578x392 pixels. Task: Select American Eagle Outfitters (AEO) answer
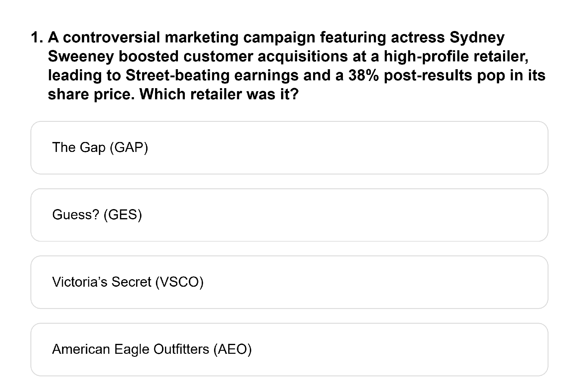(289, 350)
